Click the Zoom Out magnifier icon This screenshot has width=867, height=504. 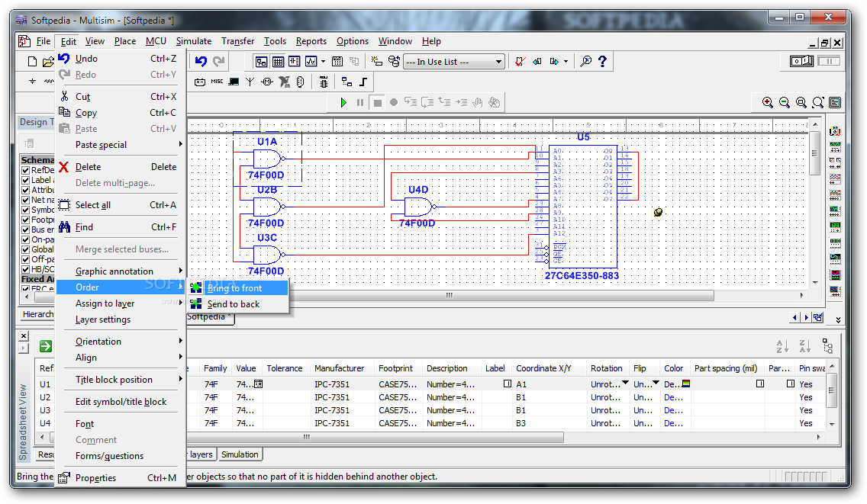(x=784, y=102)
